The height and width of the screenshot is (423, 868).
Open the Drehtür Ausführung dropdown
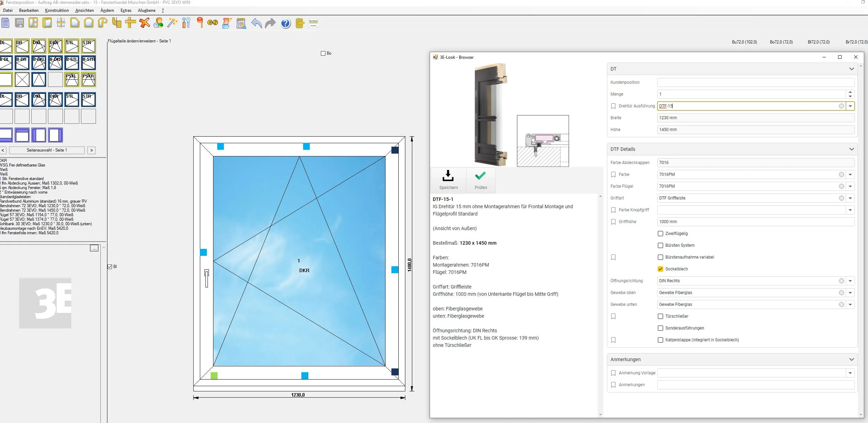click(x=850, y=106)
